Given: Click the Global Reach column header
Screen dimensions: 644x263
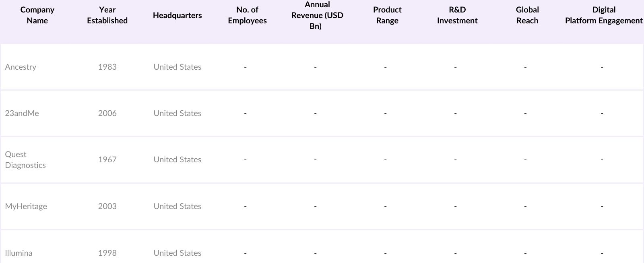Looking at the screenshot, I should (527, 15).
